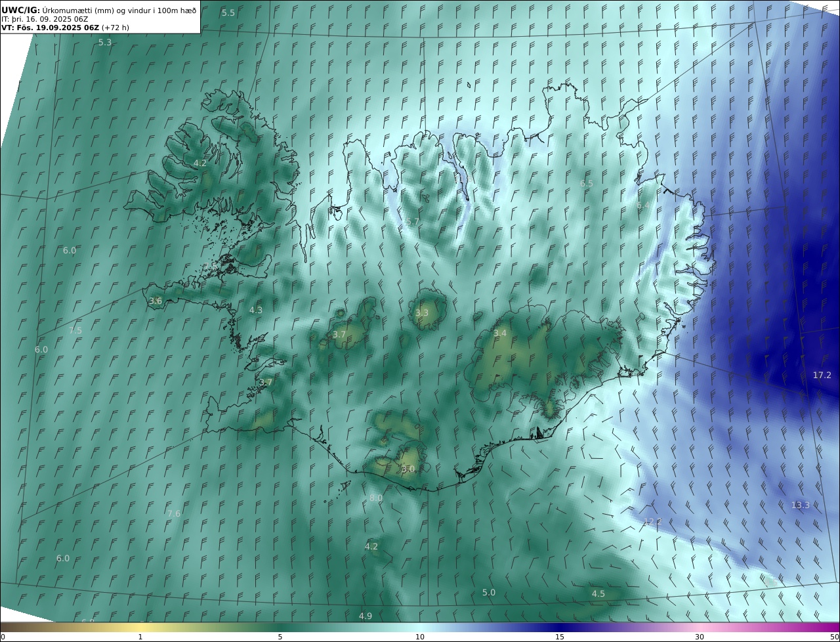Click the "1" tick label on the colorbar
The height and width of the screenshot is (642, 840).
(140, 637)
